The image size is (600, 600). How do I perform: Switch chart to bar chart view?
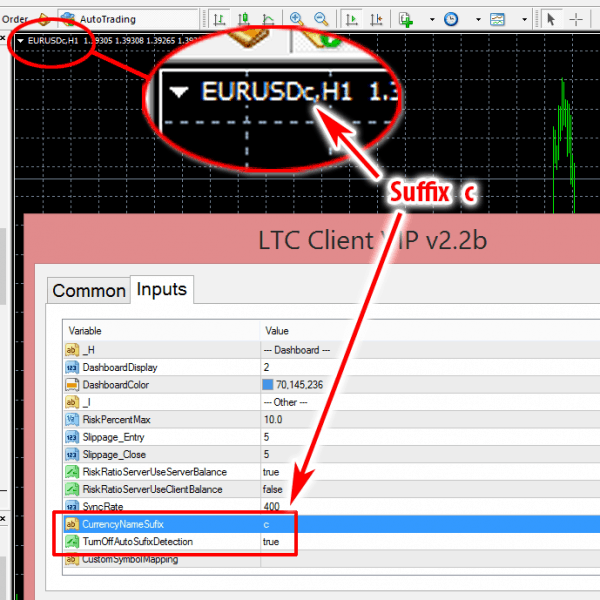(219, 19)
